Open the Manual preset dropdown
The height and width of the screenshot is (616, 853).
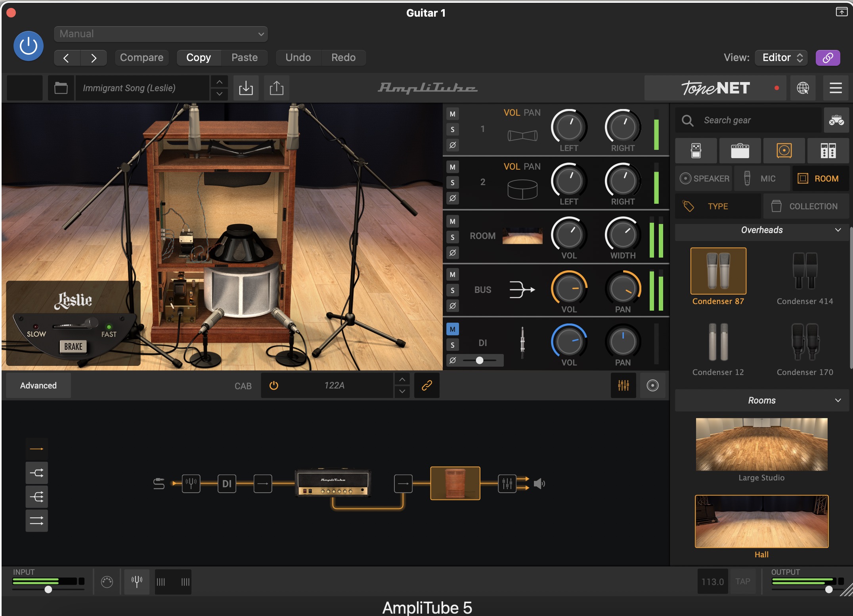tap(161, 34)
